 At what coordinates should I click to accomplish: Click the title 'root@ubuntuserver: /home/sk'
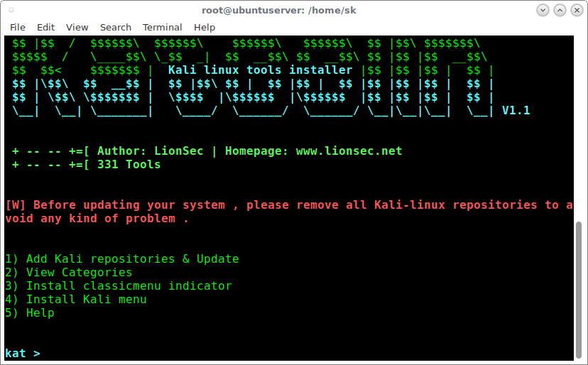[x=279, y=10]
